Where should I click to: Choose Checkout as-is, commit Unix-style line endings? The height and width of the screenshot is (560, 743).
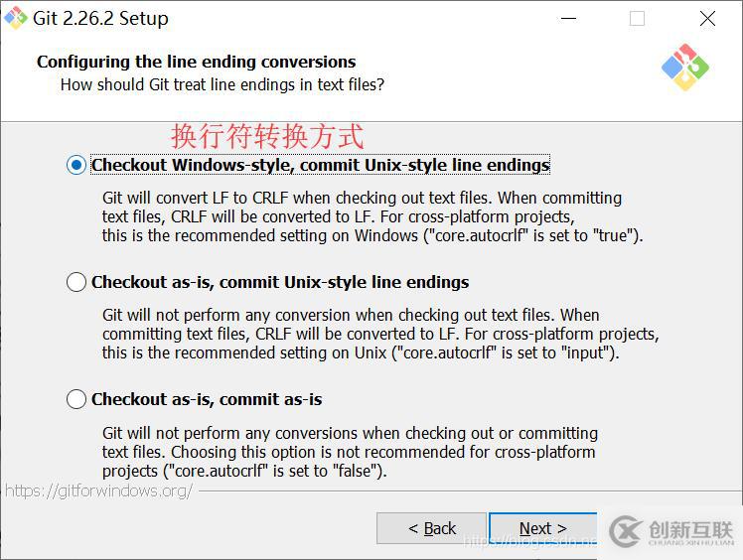[x=76, y=282]
